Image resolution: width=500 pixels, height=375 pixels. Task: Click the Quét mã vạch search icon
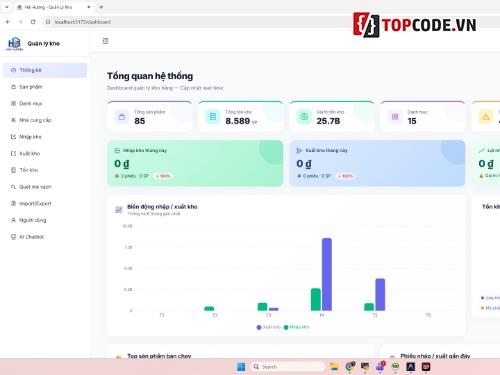tap(13, 187)
